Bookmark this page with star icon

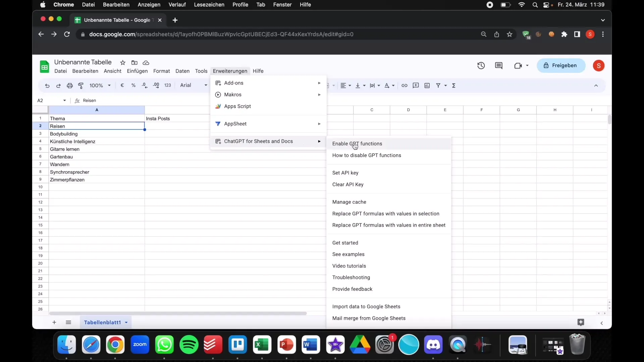click(x=509, y=34)
